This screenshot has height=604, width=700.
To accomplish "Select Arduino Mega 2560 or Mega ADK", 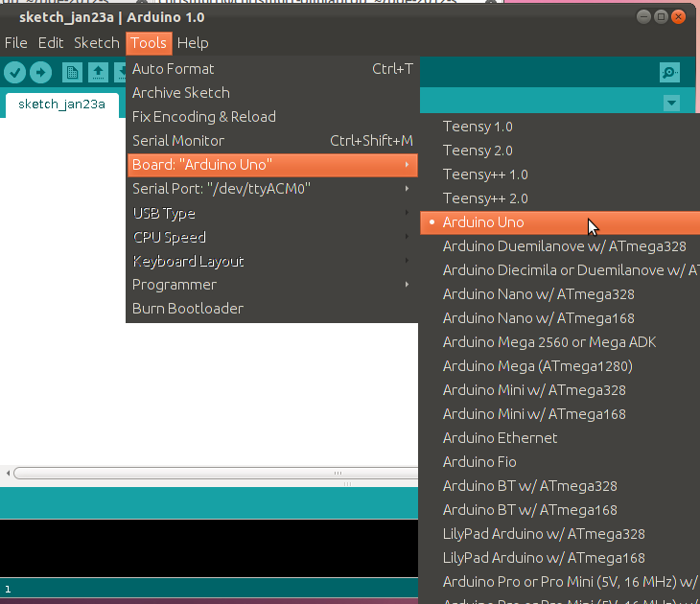I will click(x=560, y=342).
